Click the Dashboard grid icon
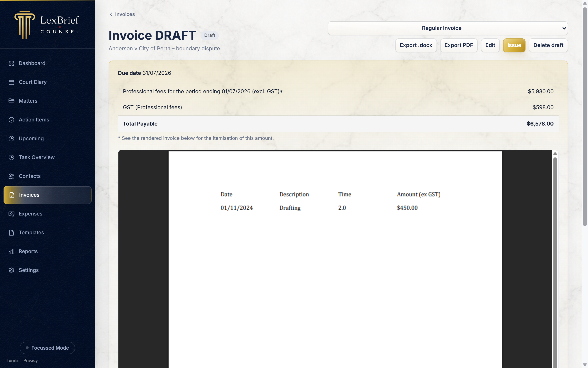This screenshot has height=368, width=588. [11, 63]
